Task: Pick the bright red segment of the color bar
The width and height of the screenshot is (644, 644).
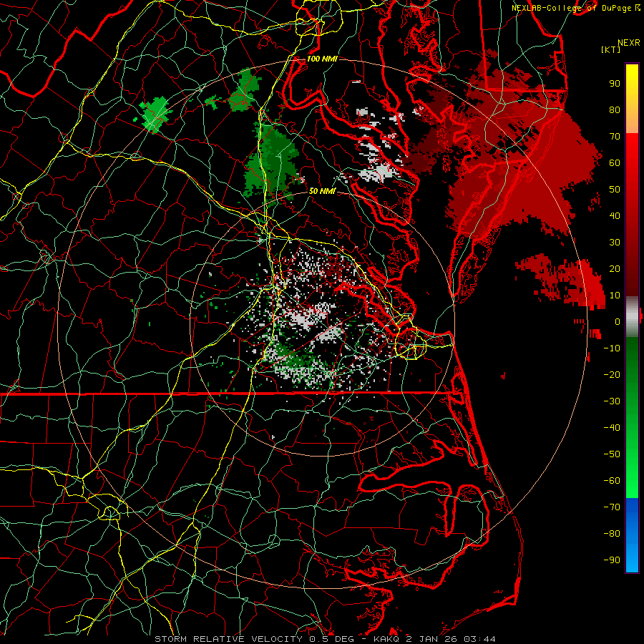Action: pyautogui.click(x=632, y=148)
